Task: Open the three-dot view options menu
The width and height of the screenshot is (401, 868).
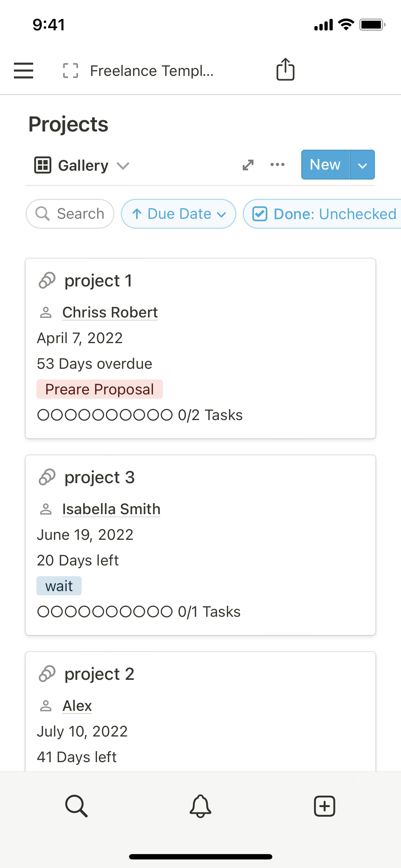Action: click(x=277, y=165)
